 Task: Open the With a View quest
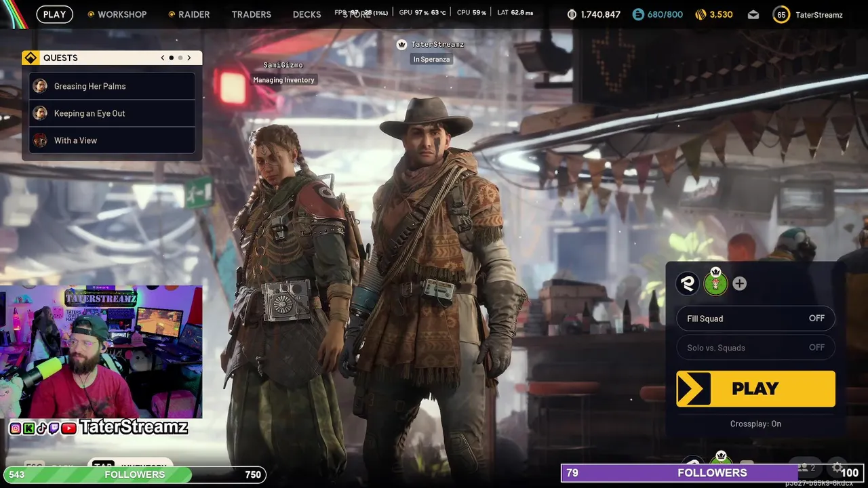[x=112, y=140]
